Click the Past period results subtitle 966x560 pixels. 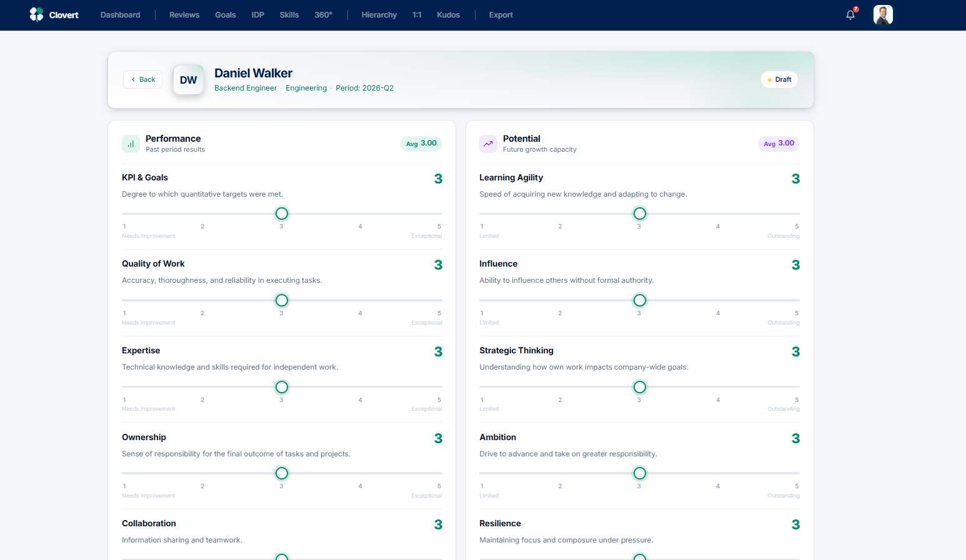(x=175, y=150)
